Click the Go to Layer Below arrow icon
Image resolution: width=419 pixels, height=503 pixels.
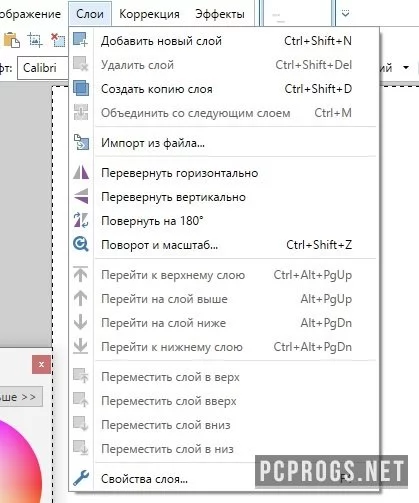coord(81,322)
